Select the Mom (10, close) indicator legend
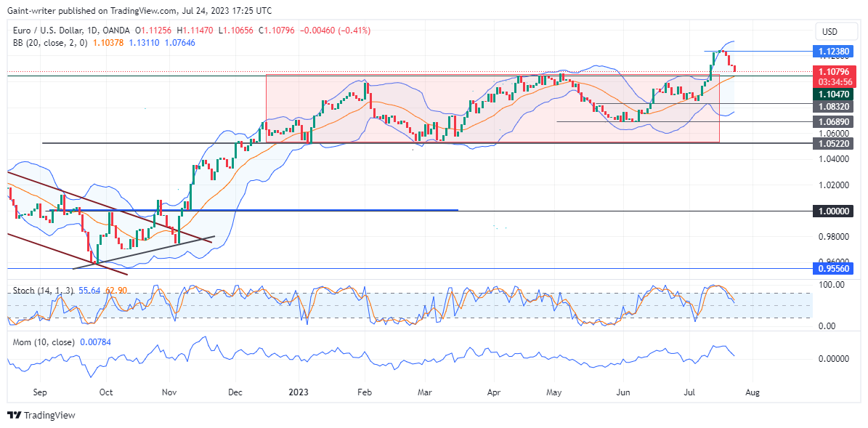 point(44,342)
